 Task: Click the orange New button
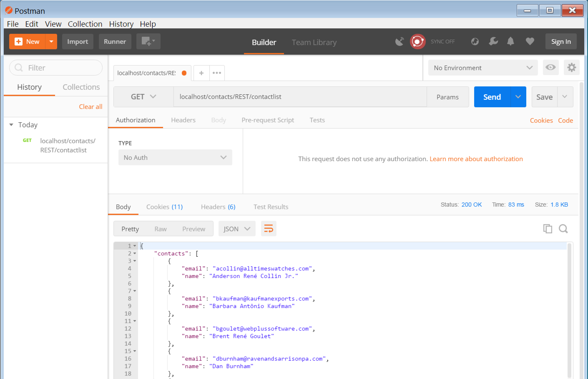pyautogui.click(x=27, y=41)
